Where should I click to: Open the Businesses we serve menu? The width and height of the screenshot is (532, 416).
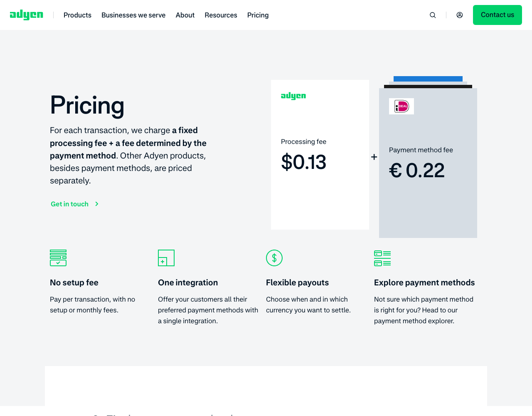pyautogui.click(x=133, y=15)
